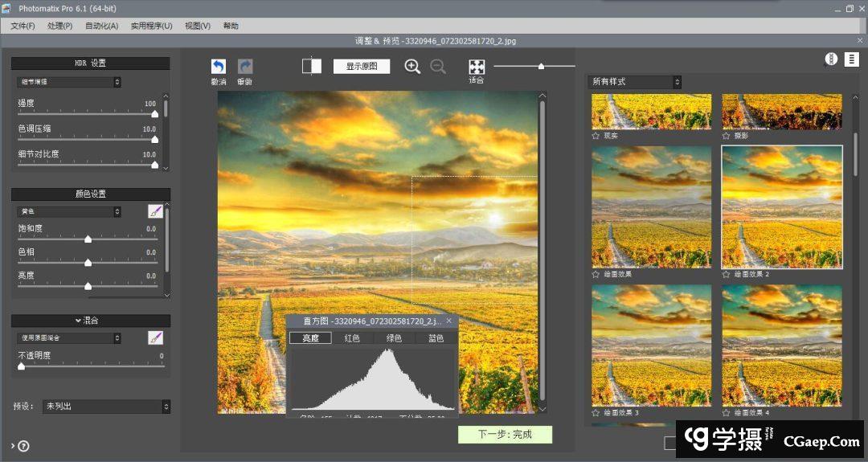
Task: Click the Fit (适合) to window icon
Action: click(477, 66)
